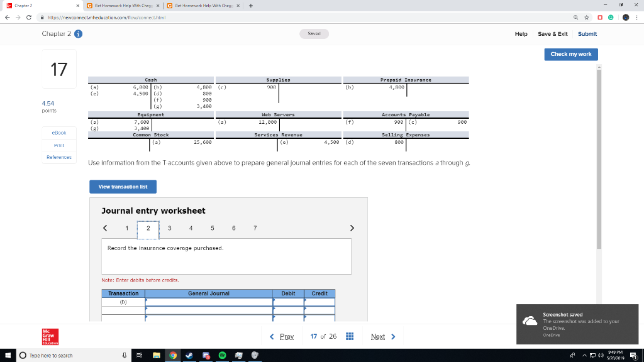Image resolution: width=644 pixels, height=362 pixels.
Task: Open Steam from the taskbar
Action: 190,355
